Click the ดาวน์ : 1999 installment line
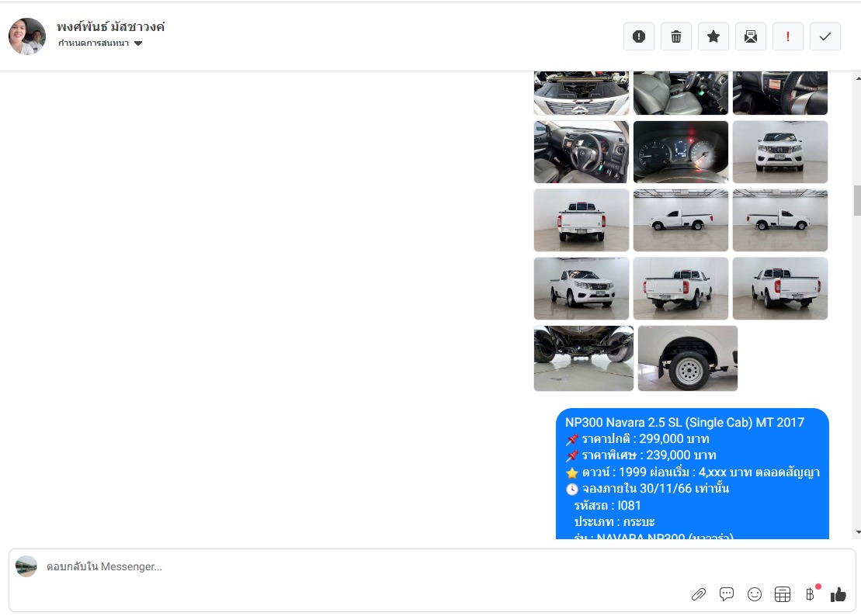The height and width of the screenshot is (616, 861). point(693,472)
